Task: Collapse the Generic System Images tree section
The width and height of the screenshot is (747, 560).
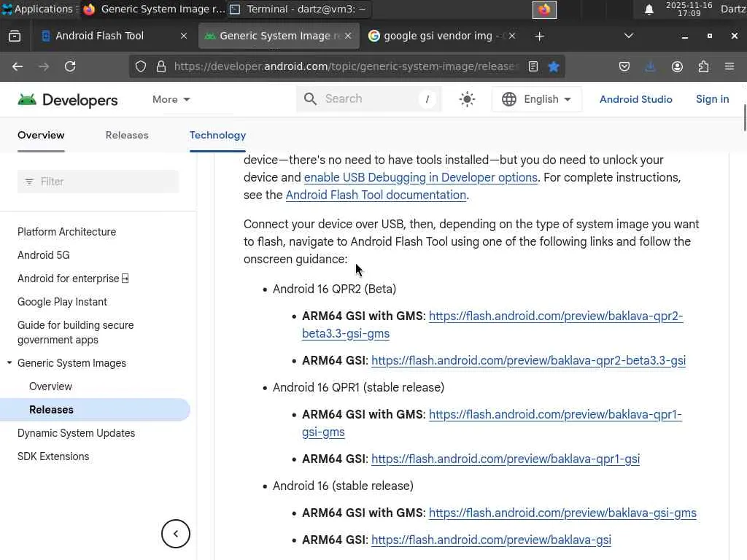Action: (x=9, y=363)
